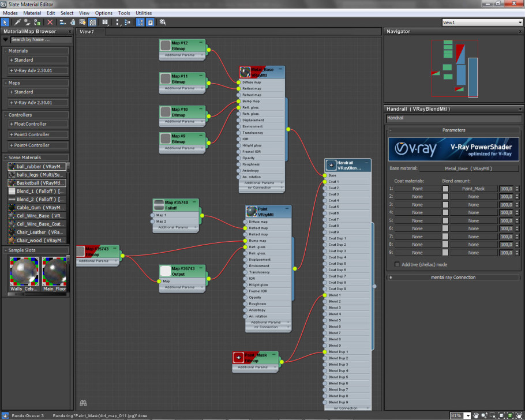Click Select by Material icon
The width and height of the screenshot is (525, 420).
(x=163, y=22)
